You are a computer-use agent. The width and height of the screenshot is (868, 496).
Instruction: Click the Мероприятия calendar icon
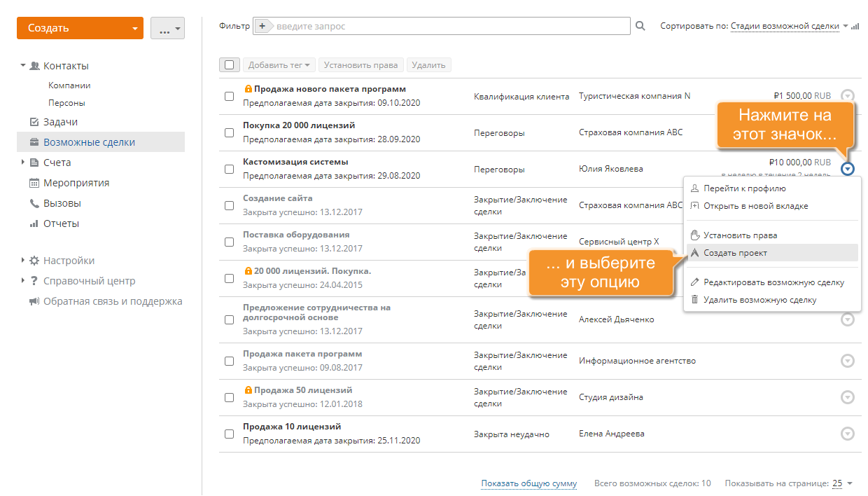(34, 183)
